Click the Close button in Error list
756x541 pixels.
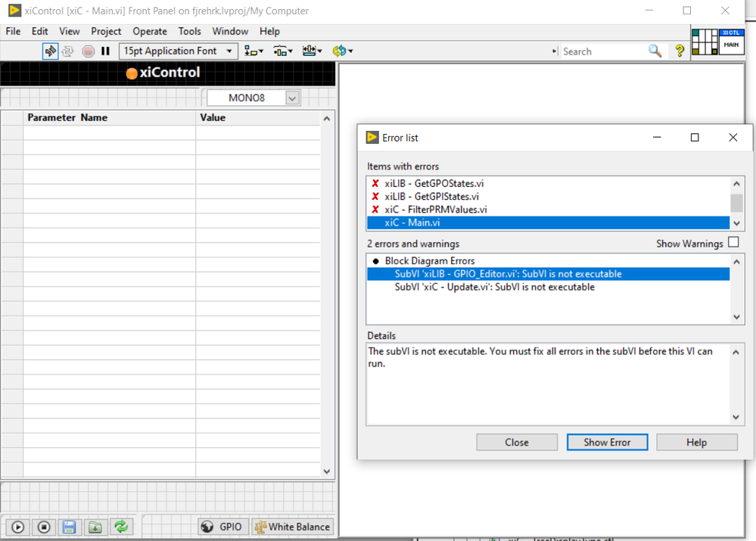coord(517,442)
